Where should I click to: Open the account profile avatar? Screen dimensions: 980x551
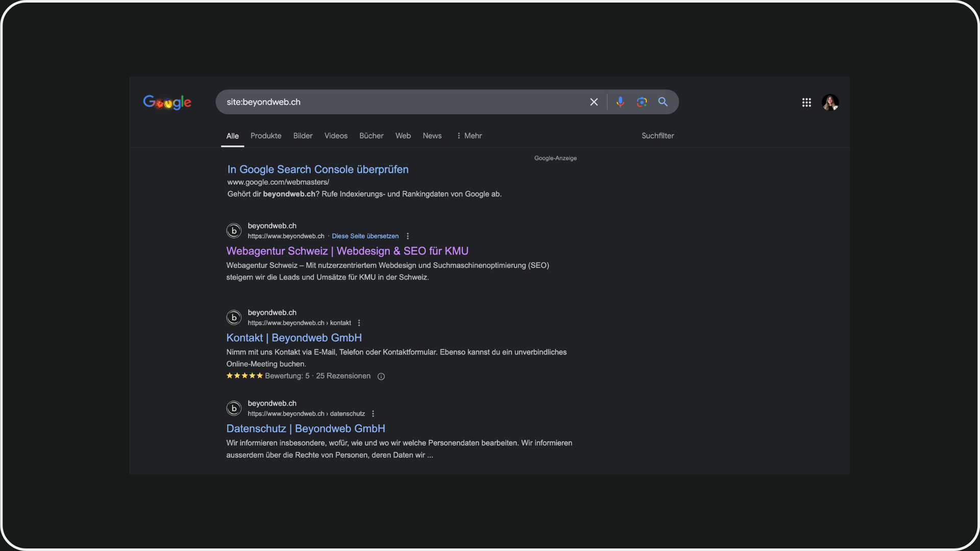pyautogui.click(x=830, y=103)
